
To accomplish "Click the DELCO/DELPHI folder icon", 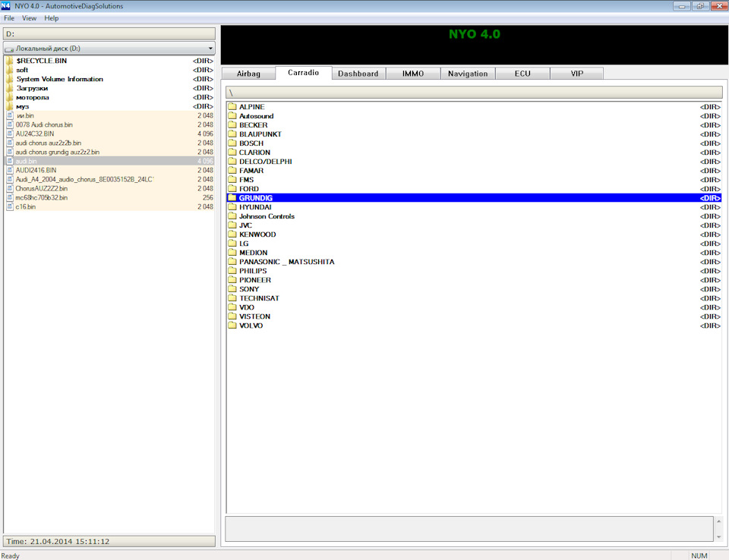I will [x=232, y=162].
